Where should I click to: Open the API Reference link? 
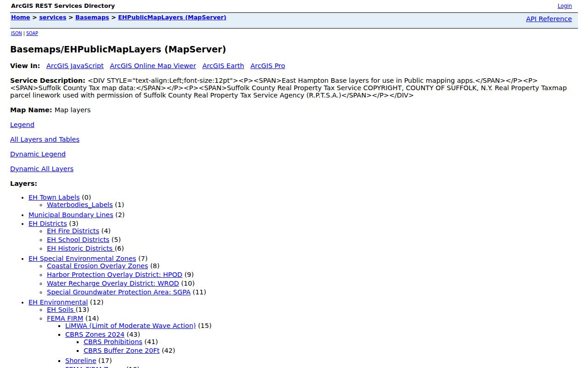tap(549, 19)
